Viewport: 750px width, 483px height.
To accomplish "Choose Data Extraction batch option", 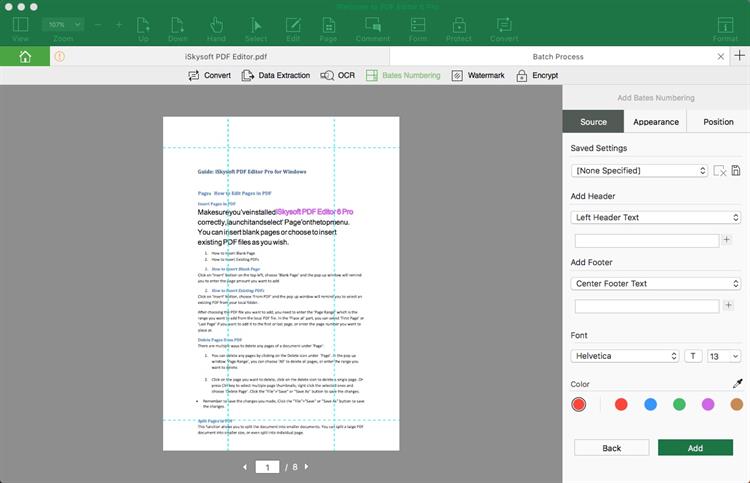I will [276, 76].
